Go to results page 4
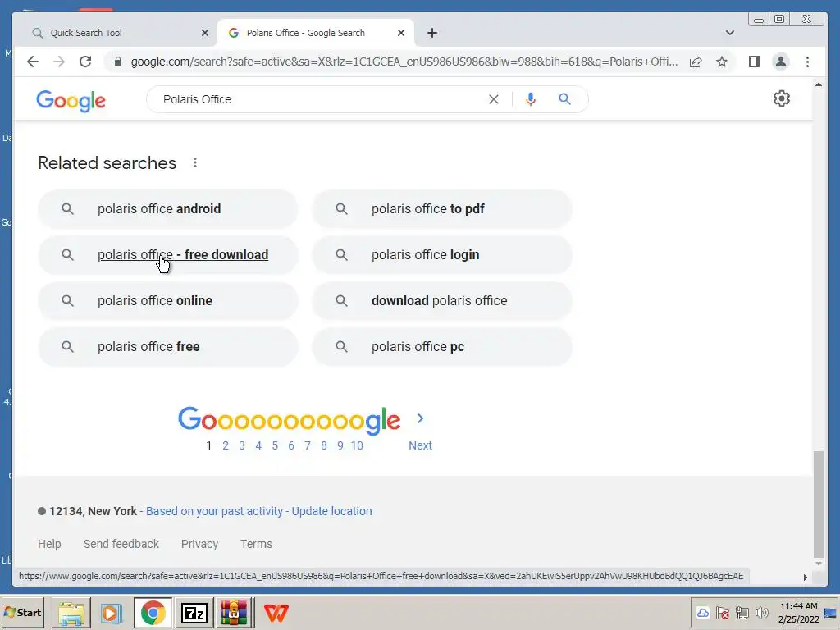Image resolution: width=840 pixels, height=630 pixels. tap(258, 445)
